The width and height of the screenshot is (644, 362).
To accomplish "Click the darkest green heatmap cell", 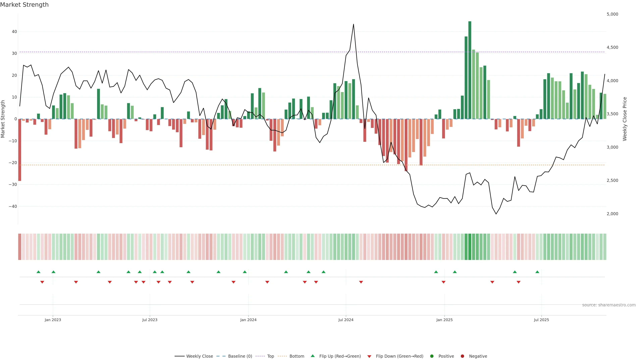I will 470,247.
